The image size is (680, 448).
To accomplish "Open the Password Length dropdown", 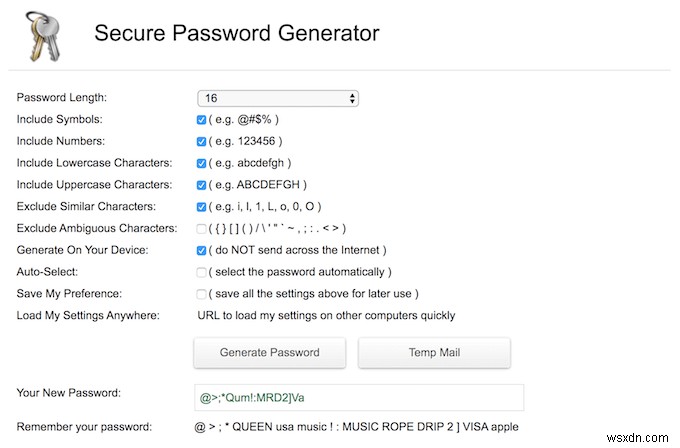I will point(278,98).
